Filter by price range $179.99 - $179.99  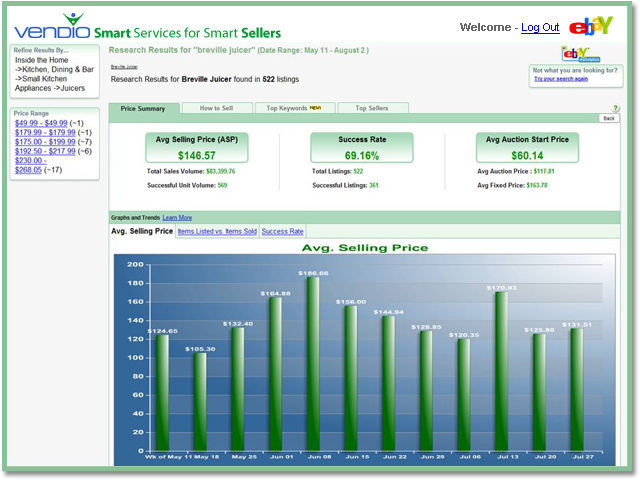point(45,132)
